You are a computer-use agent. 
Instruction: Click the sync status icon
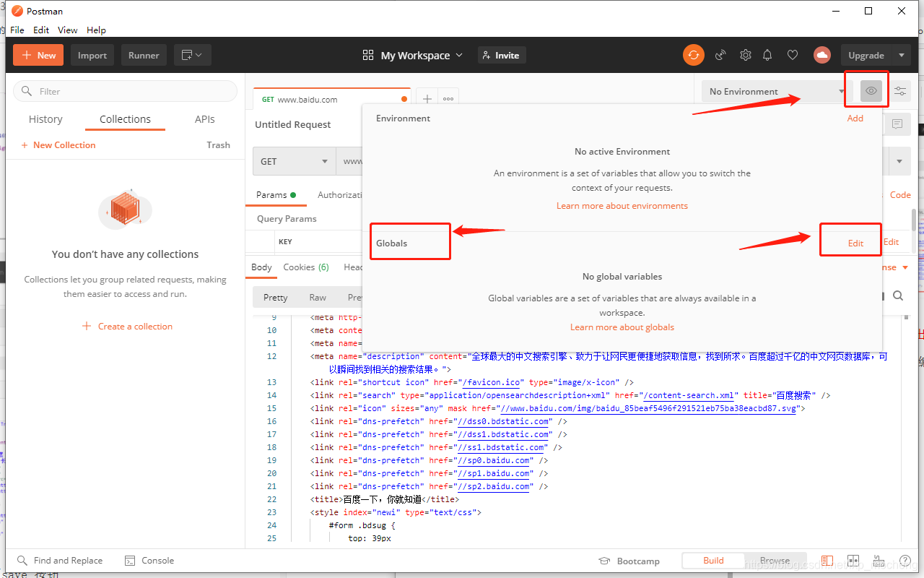(x=694, y=55)
